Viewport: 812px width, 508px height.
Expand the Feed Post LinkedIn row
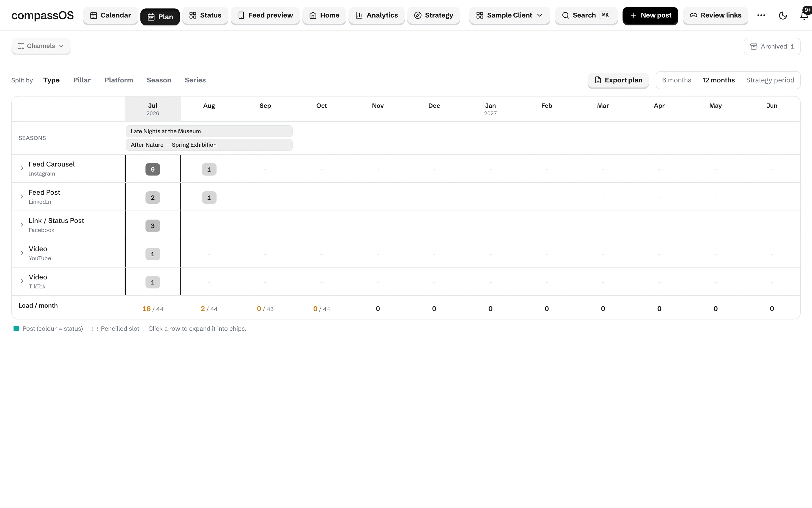click(x=22, y=196)
